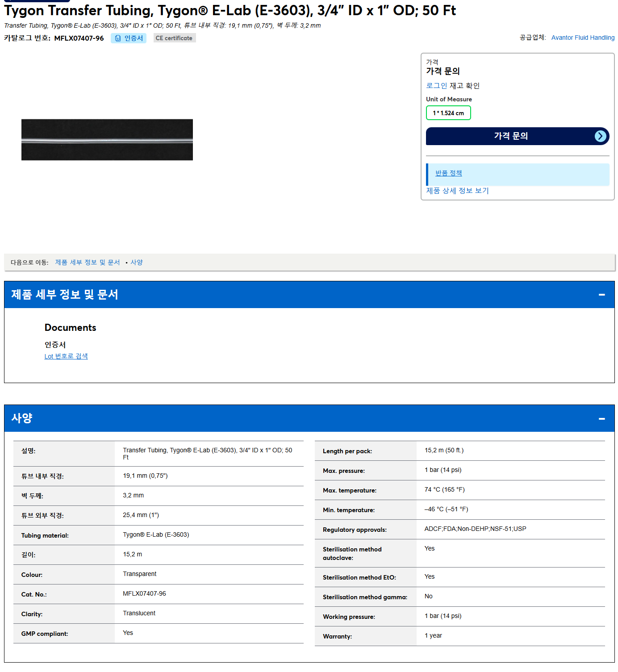Open the CE certificate badge
618x672 pixels.
point(174,38)
